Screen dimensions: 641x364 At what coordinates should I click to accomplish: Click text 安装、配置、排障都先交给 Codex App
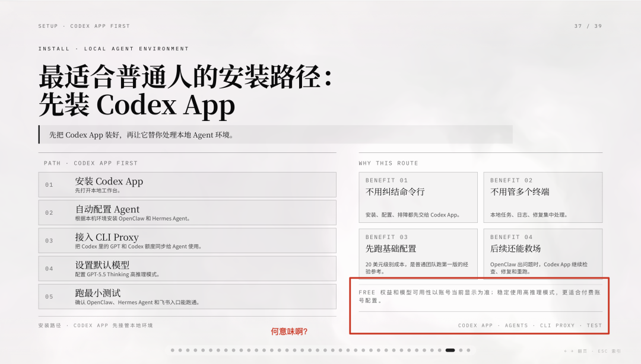tap(413, 215)
